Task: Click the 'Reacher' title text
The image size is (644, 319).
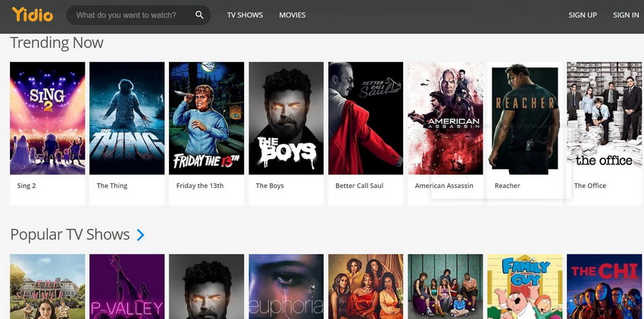Action: pos(507,186)
